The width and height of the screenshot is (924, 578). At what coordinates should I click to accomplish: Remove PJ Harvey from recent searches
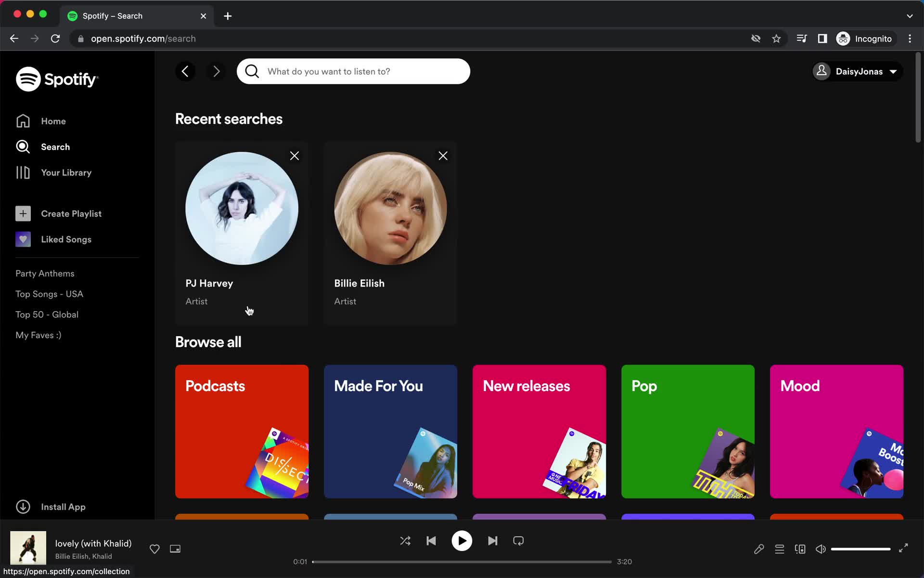294,156
